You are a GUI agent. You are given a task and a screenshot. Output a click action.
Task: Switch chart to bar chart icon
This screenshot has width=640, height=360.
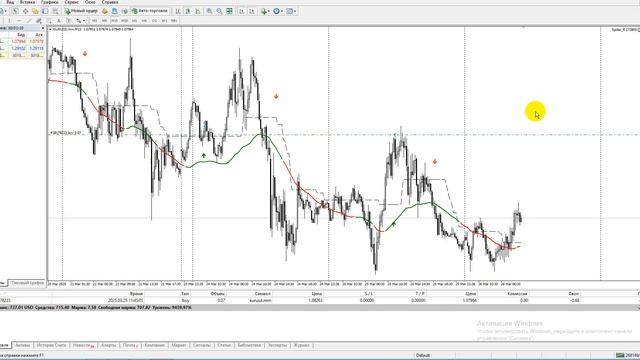tap(178, 11)
